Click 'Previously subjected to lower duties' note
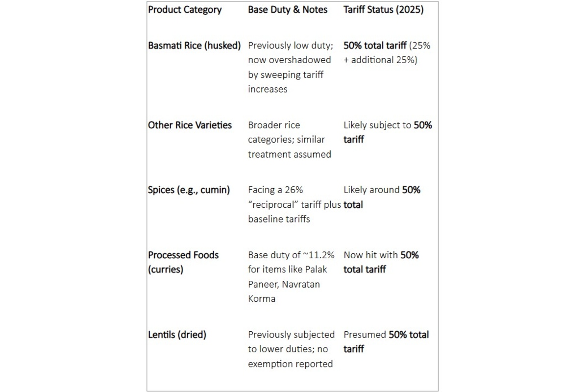 click(x=291, y=335)
